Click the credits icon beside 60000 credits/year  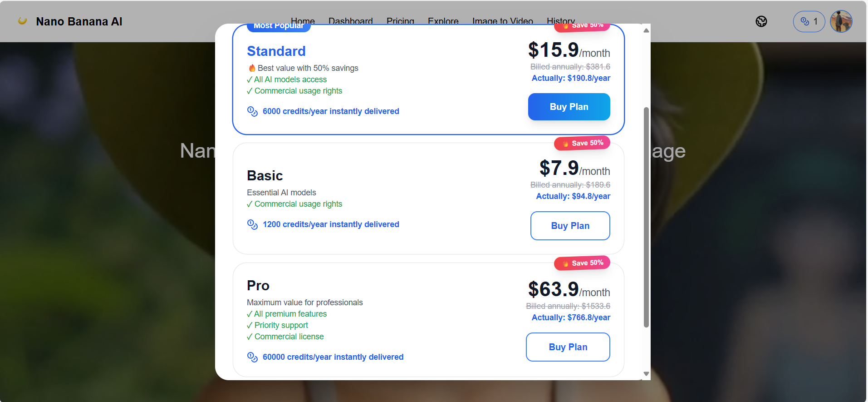tap(252, 357)
